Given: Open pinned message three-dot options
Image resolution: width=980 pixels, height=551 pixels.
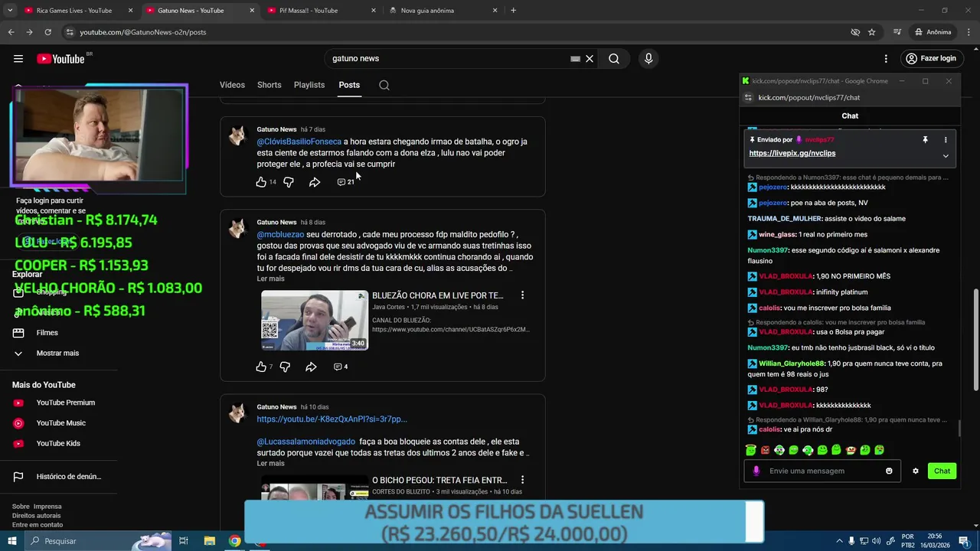Looking at the screenshot, I should pos(946,140).
